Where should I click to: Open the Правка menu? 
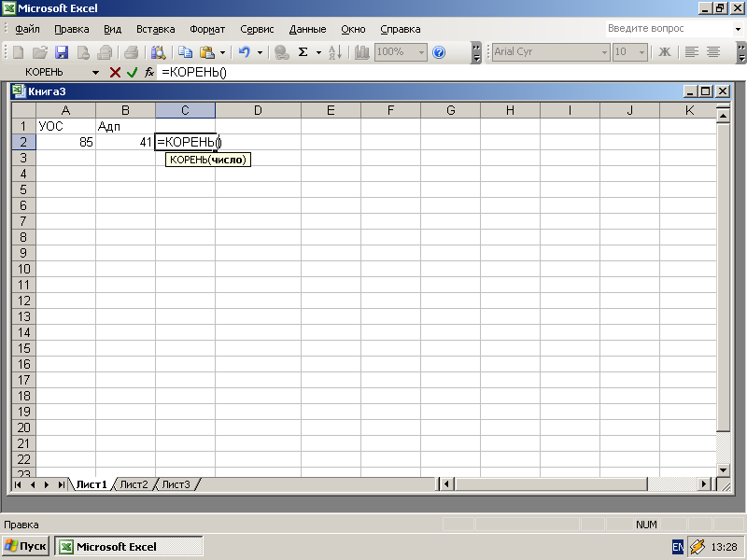point(72,29)
